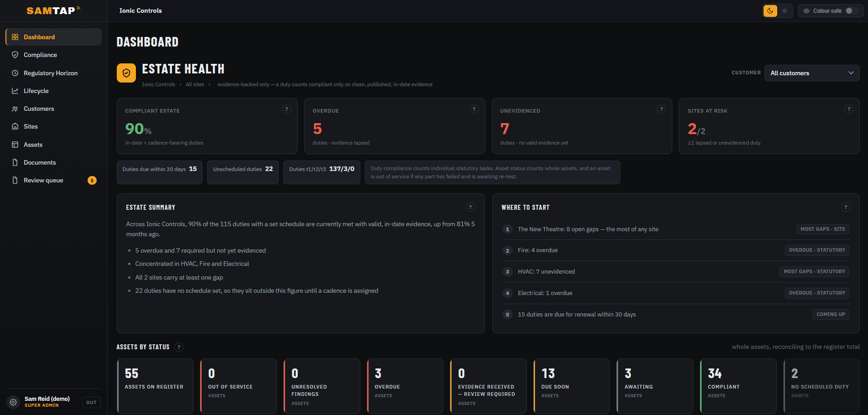Click Unscheduled duties 22 chip
The height and width of the screenshot is (415, 868).
click(x=243, y=172)
